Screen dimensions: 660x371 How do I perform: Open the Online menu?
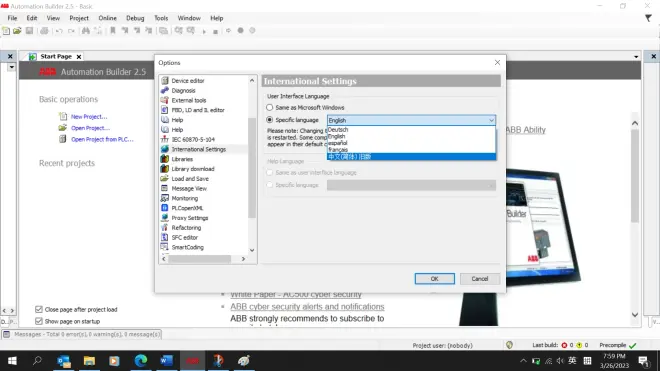(x=108, y=18)
